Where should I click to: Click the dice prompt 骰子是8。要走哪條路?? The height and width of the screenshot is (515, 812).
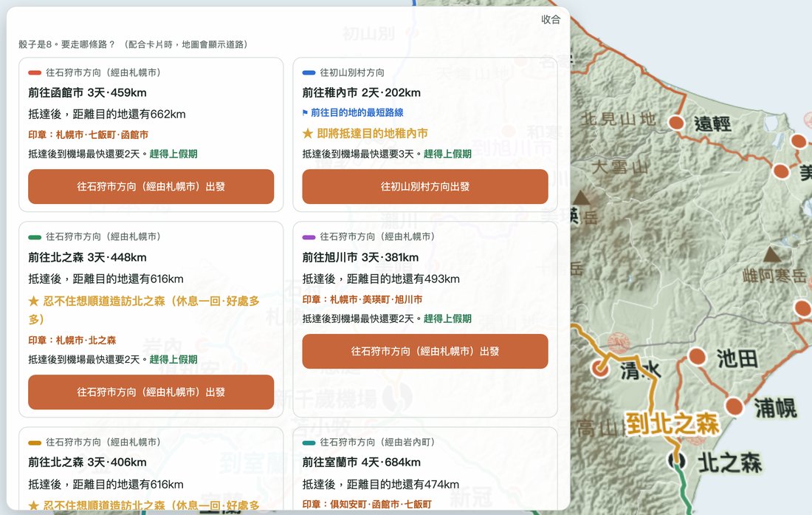66,44
